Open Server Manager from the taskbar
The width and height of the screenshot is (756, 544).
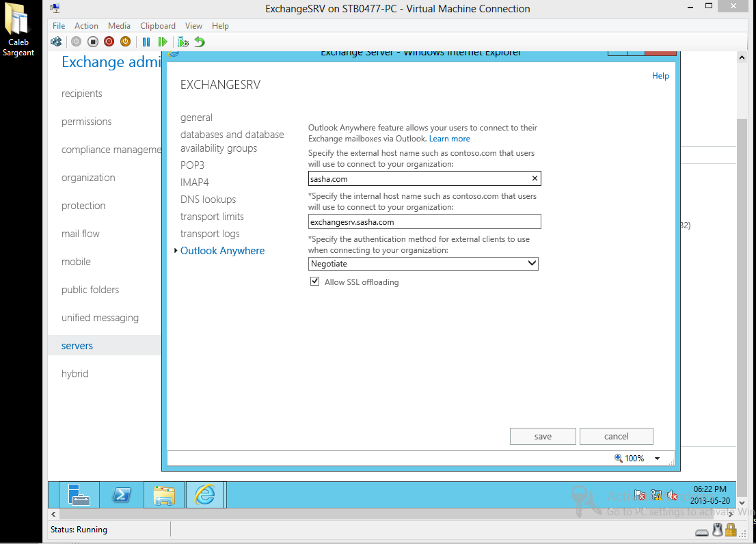(79, 494)
